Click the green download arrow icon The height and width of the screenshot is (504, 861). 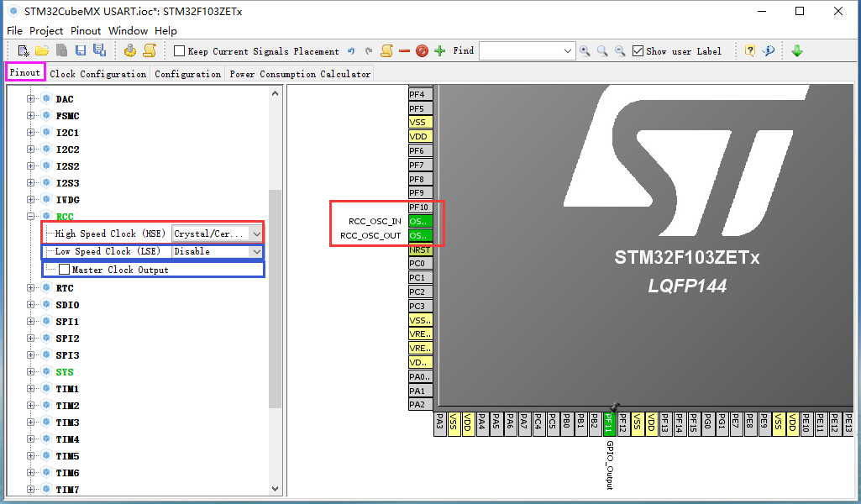797,51
